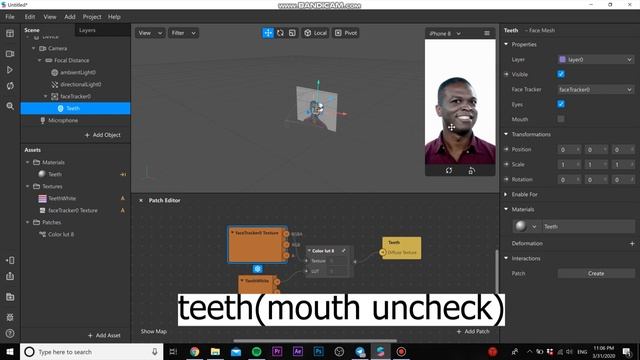Open the Layer dropdown layer0
The width and height of the screenshot is (640, 360).
tap(596, 59)
